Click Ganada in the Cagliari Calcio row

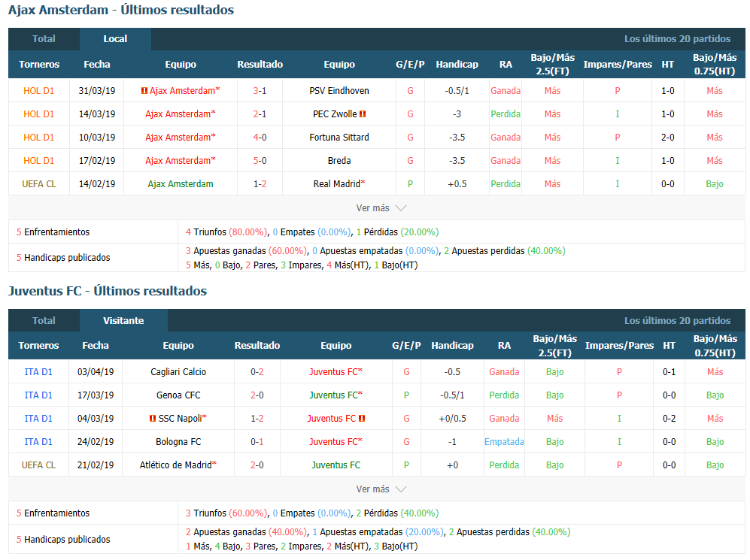504,372
